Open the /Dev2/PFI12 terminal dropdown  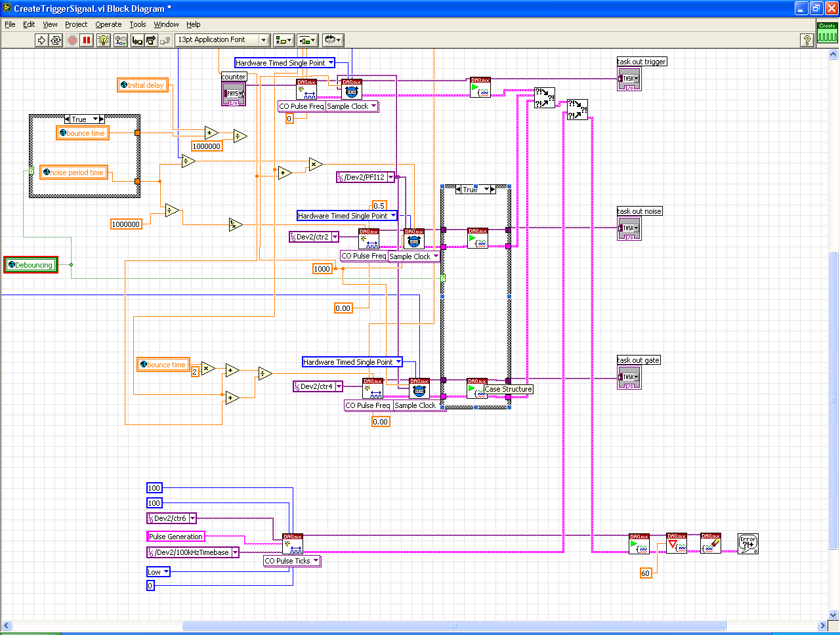pos(391,177)
